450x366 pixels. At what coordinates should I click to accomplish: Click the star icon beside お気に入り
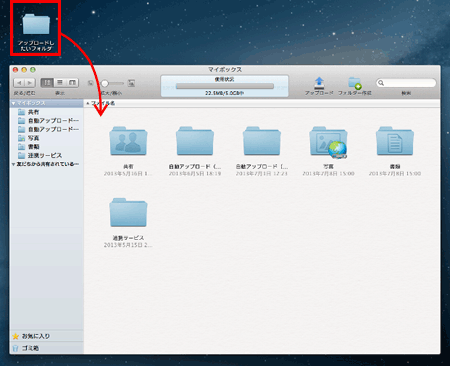(x=15, y=336)
